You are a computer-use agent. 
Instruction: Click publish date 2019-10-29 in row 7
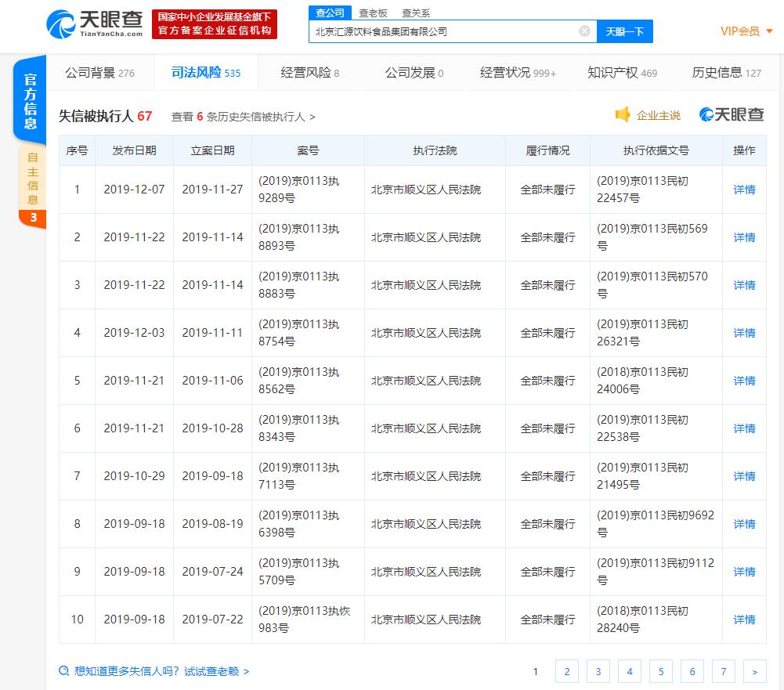click(134, 476)
